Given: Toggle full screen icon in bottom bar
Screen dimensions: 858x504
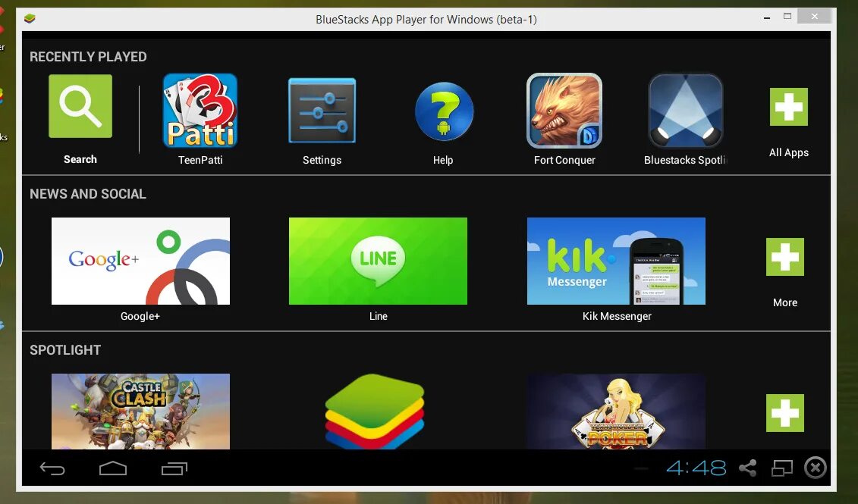Looking at the screenshot, I should coord(782,468).
